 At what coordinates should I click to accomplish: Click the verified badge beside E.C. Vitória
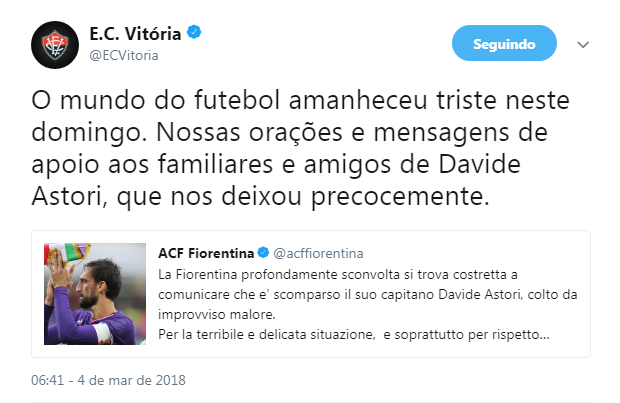pyautogui.click(x=196, y=34)
